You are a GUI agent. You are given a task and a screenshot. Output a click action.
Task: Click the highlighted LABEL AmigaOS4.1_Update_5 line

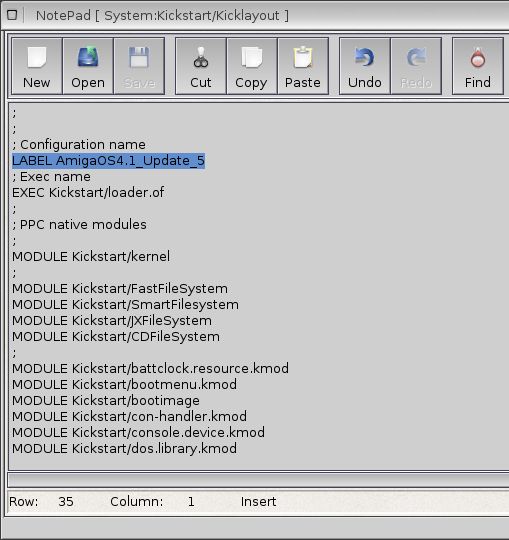pyautogui.click(x=108, y=161)
